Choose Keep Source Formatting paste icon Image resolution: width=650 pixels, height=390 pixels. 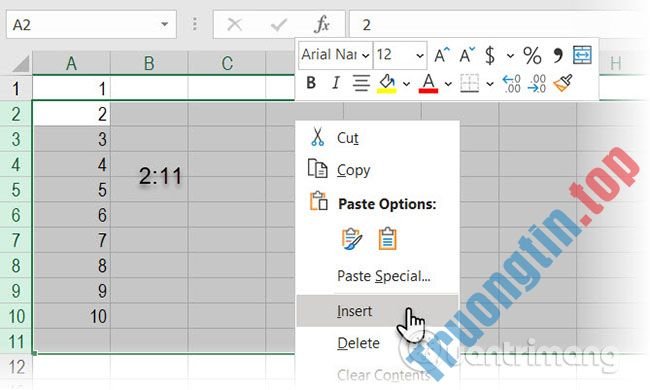pos(352,239)
